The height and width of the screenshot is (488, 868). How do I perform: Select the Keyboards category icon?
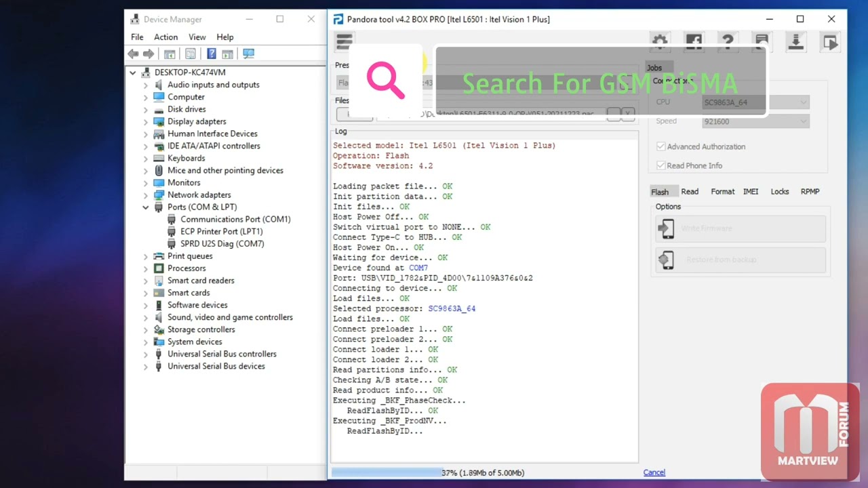(x=159, y=158)
